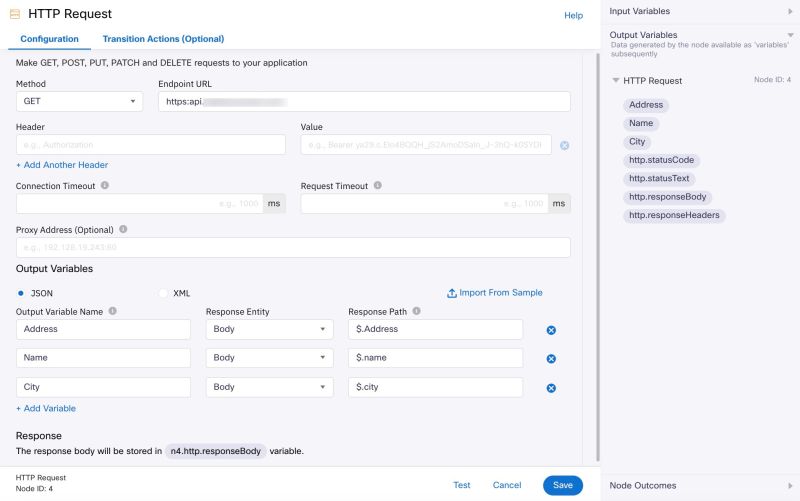Select the http.statusCode variable chip
Image resolution: width=800 pixels, height=501 pixels.
tap(661, 160)
